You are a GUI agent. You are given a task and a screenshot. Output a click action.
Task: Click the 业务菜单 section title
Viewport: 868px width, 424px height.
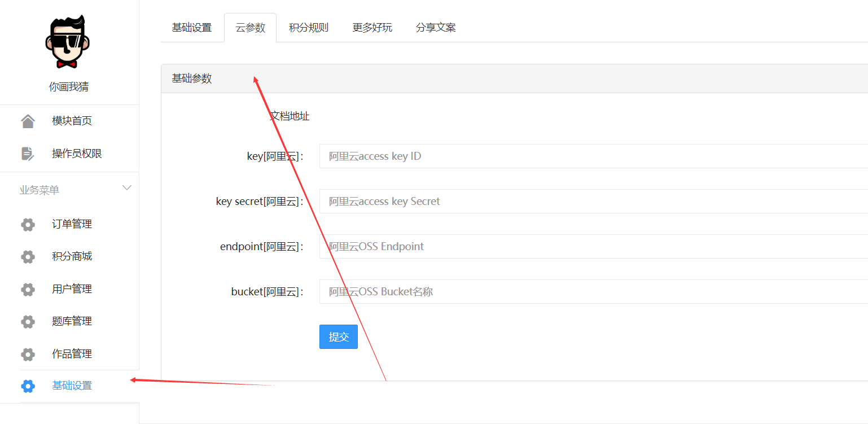tap(40, 190)
